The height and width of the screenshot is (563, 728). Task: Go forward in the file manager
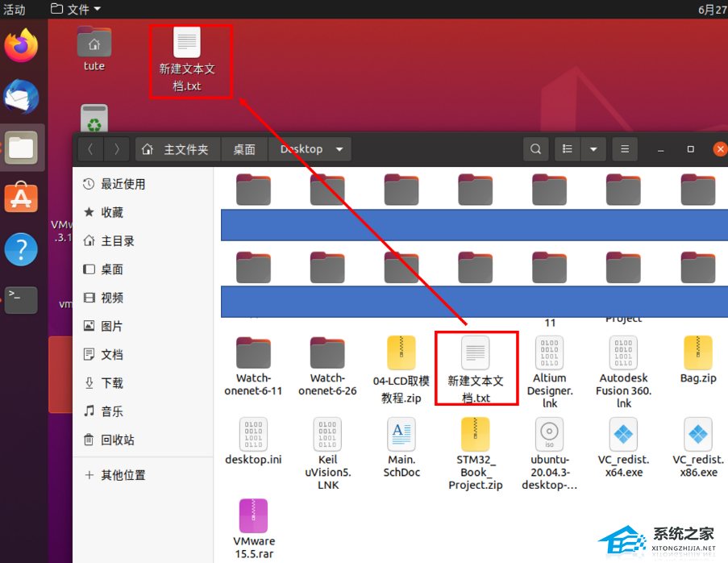click(117, 149)
